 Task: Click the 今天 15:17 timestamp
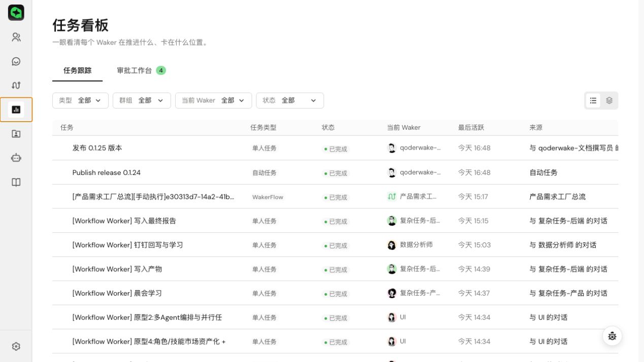tap(473, 197)
